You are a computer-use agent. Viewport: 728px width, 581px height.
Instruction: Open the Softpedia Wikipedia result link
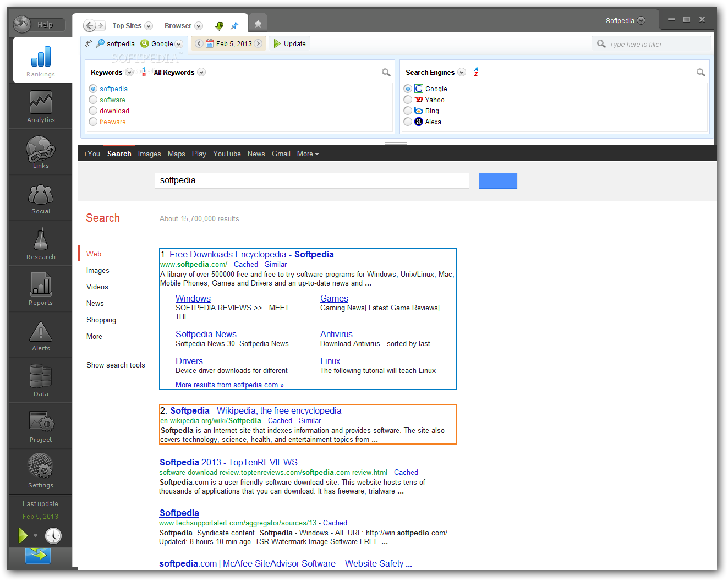(255, 410)
